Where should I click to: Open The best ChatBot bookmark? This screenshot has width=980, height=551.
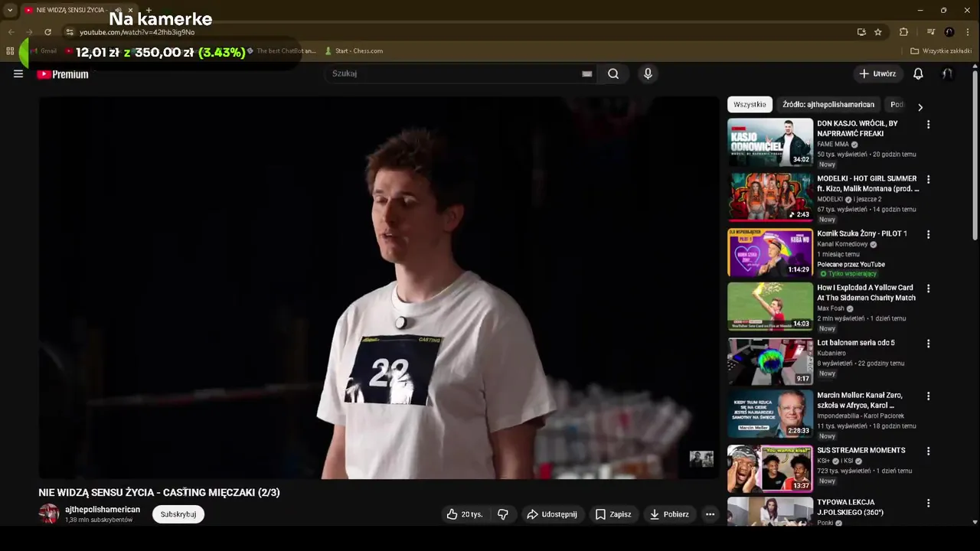coord(281,51)
